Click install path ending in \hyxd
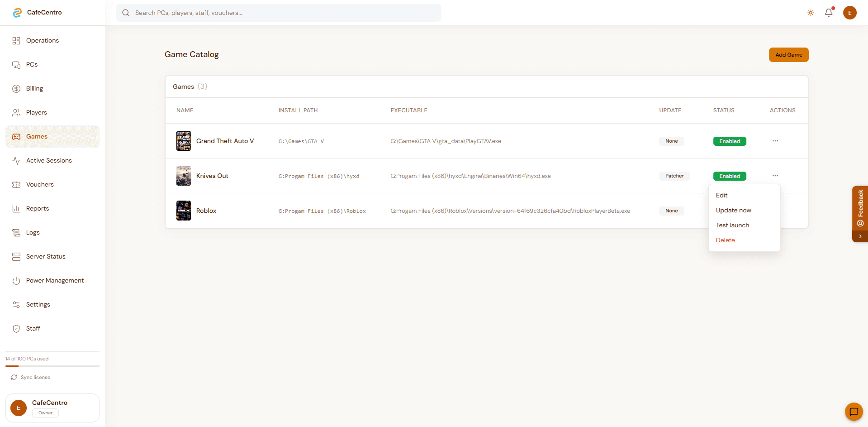The height and width of the screenshot is (427, 868). pyautogui.click(x=319, y=176)
